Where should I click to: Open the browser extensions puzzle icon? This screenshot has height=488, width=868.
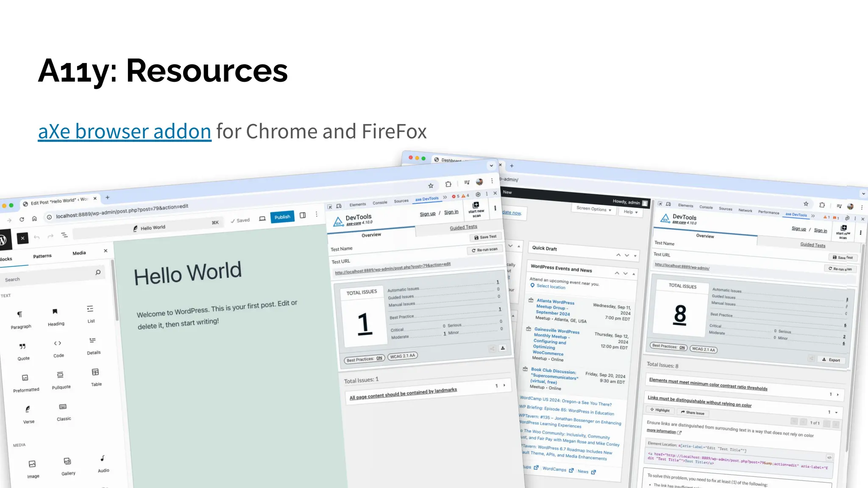tap(448, 184)
